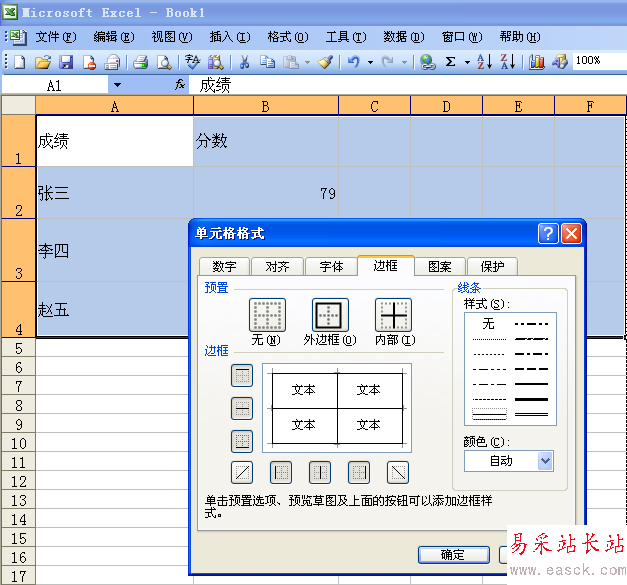627x585 pixels.
Task: Toggle the diagonal-down border button
Action: [398, 473]
